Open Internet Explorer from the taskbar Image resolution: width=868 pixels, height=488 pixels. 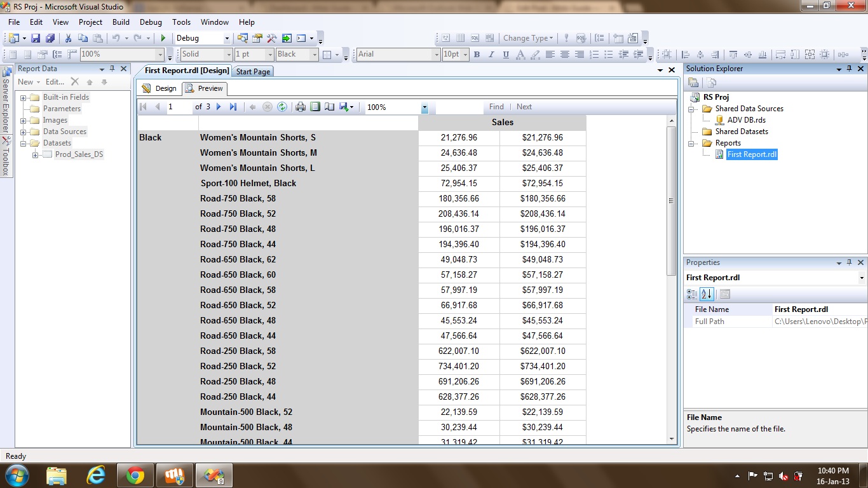[x=96, y=475]
